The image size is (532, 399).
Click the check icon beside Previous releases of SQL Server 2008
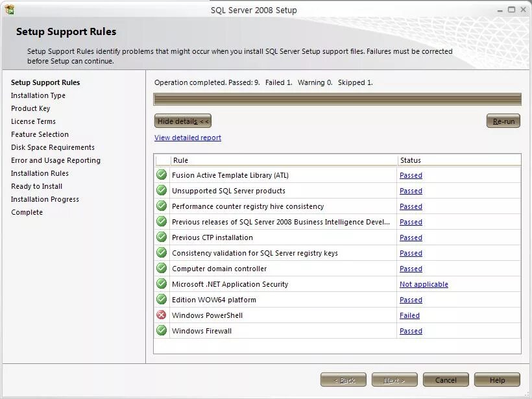coord(162,221)
